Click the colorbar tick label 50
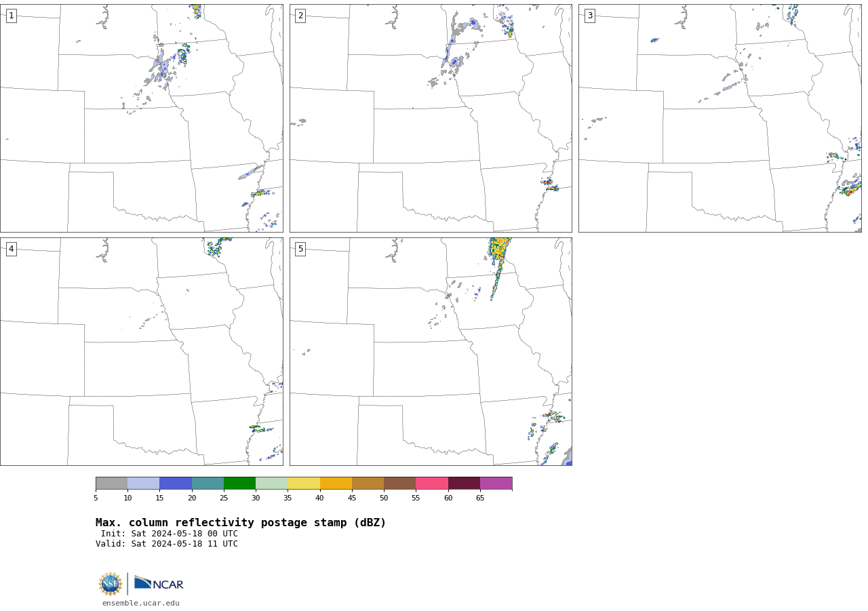 [384, 498]
